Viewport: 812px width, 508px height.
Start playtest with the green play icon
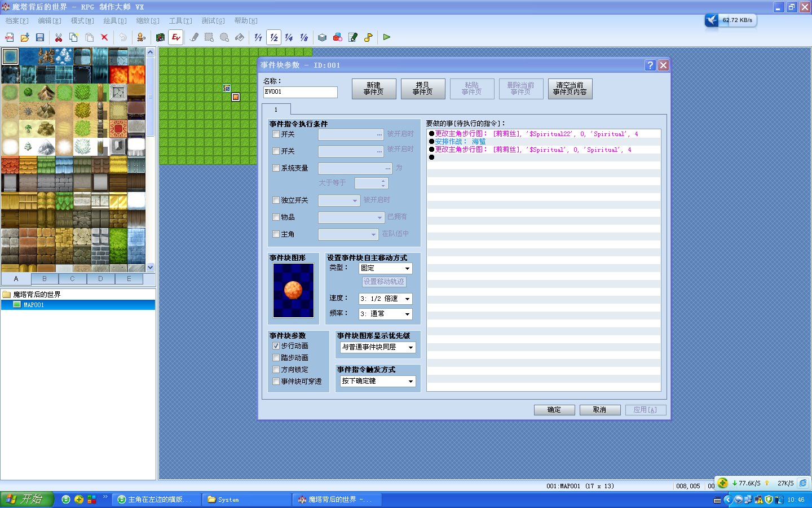pyautogui.click(x=387, y=37)
